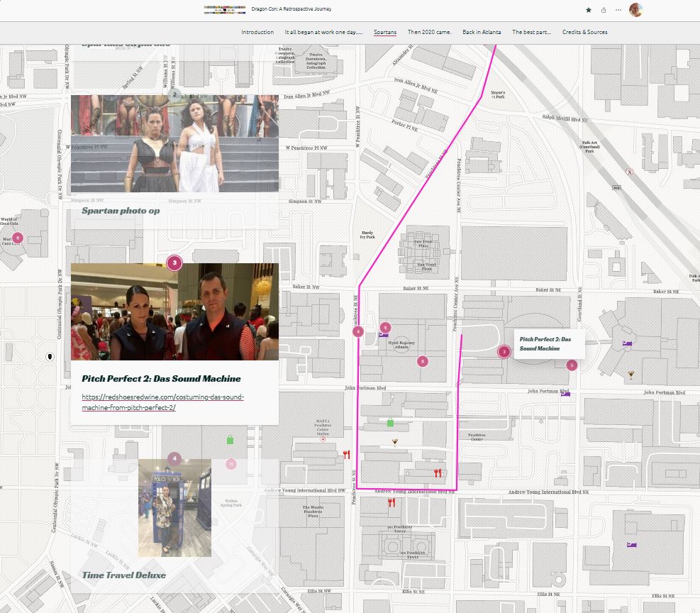
Task: Go to the Introduction section
Action: click(x=257, y=32)
